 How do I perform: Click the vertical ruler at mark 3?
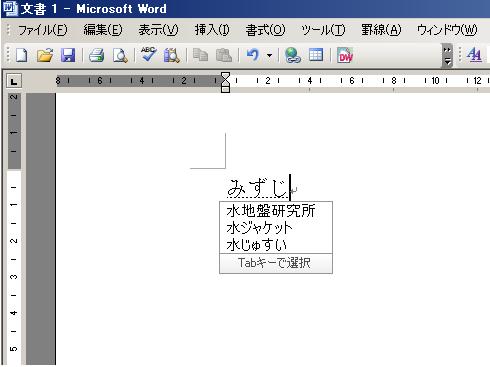[x=14, y=277]
